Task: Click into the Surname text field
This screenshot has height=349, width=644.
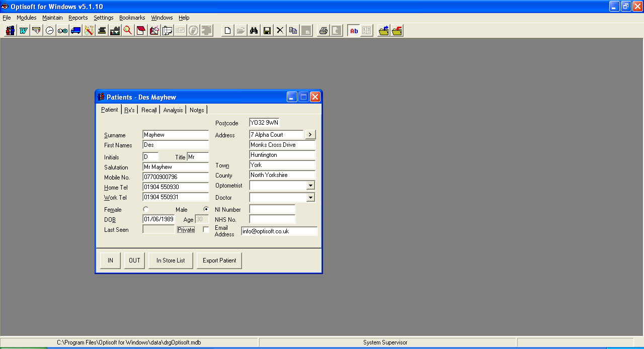Action: 175,135
